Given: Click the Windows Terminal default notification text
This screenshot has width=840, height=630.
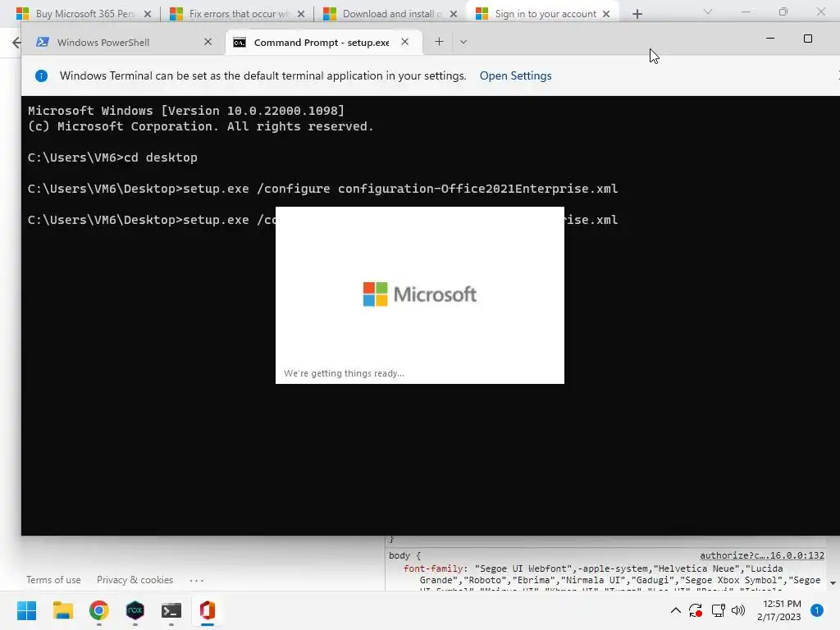Looking at the screenshot, I should [263, 75].
